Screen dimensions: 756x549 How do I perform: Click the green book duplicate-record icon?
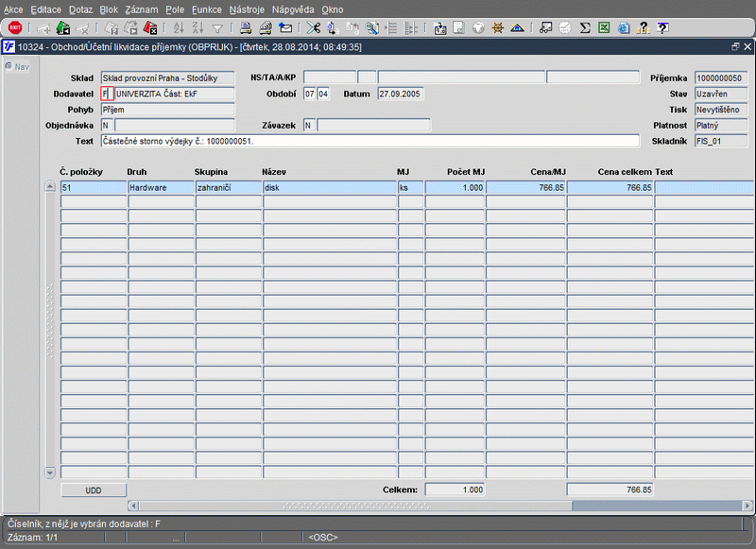pos(63,28)
